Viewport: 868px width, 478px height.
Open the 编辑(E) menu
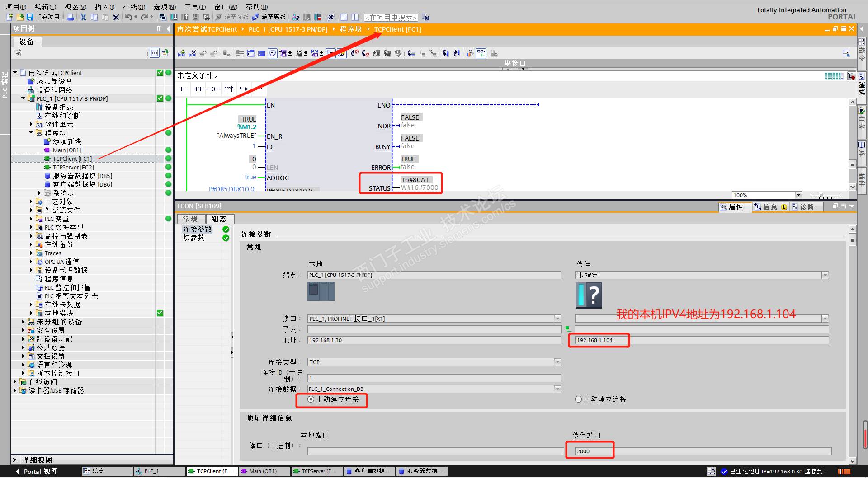(46, 7)
